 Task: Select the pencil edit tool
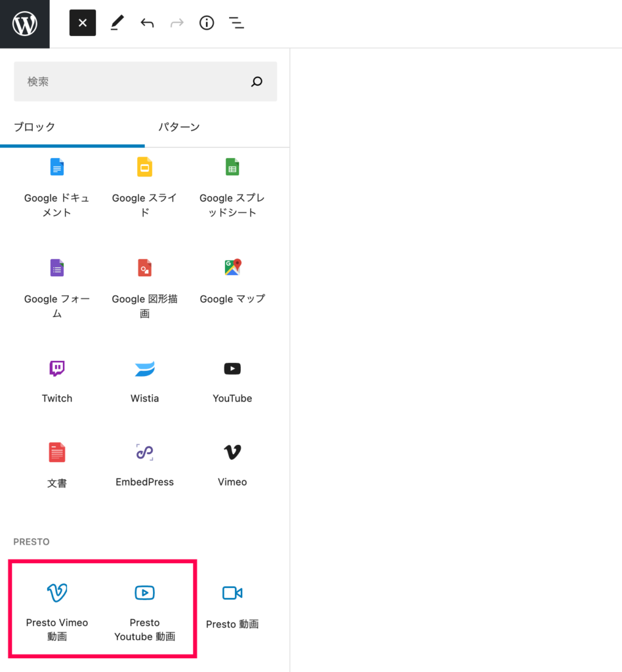pyautogui.click(x=117, y=23)
